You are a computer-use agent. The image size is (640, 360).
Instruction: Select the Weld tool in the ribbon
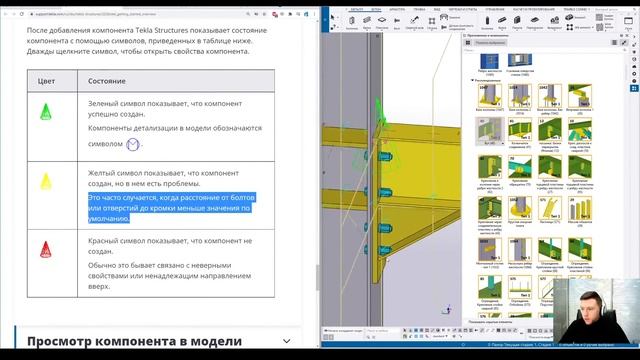[414, 22]
